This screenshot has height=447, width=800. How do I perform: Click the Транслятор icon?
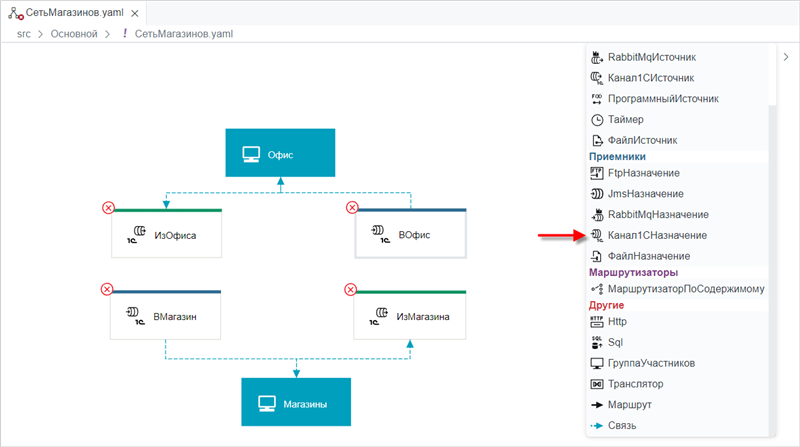(x=596, y=384)
